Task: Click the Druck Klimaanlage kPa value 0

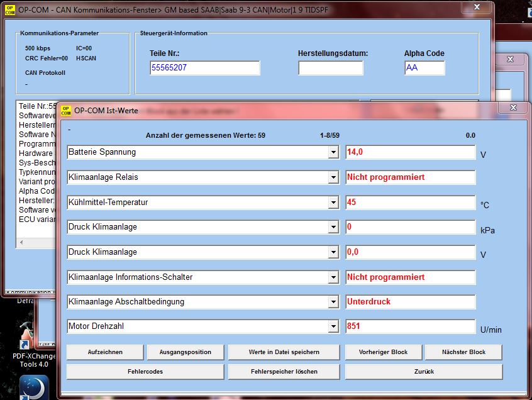Action: [410, 227]
